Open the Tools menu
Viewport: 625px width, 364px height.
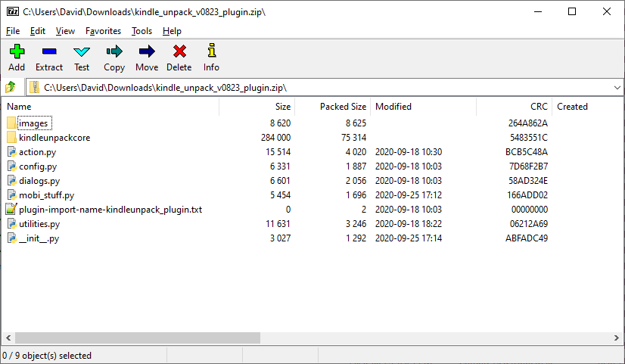(x=142, y=31)
